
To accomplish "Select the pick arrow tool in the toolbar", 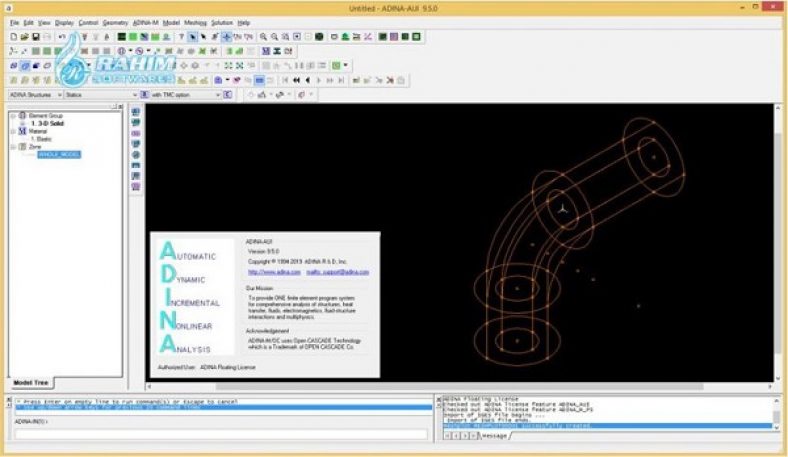I will click(x=192, y=37).
